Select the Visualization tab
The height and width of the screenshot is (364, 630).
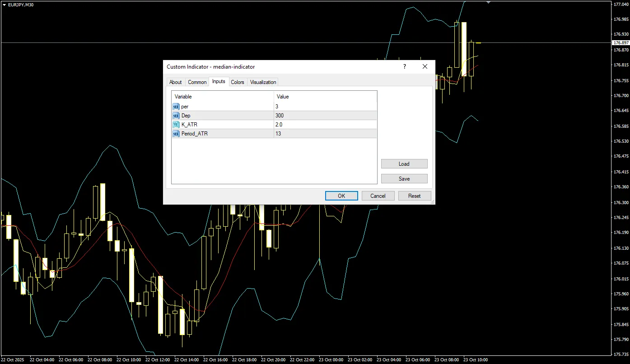[263, 82]
